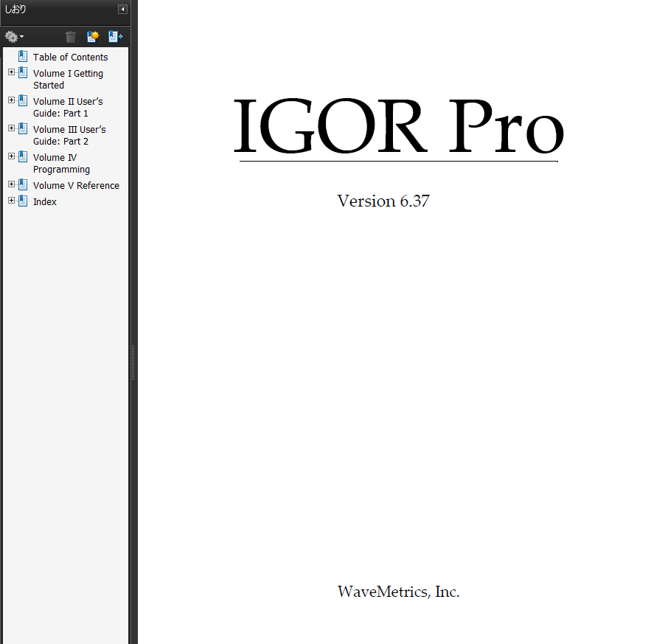Click the panel divider resize handle
Screen dimensions: 651x644
click(x=133, y=361)
